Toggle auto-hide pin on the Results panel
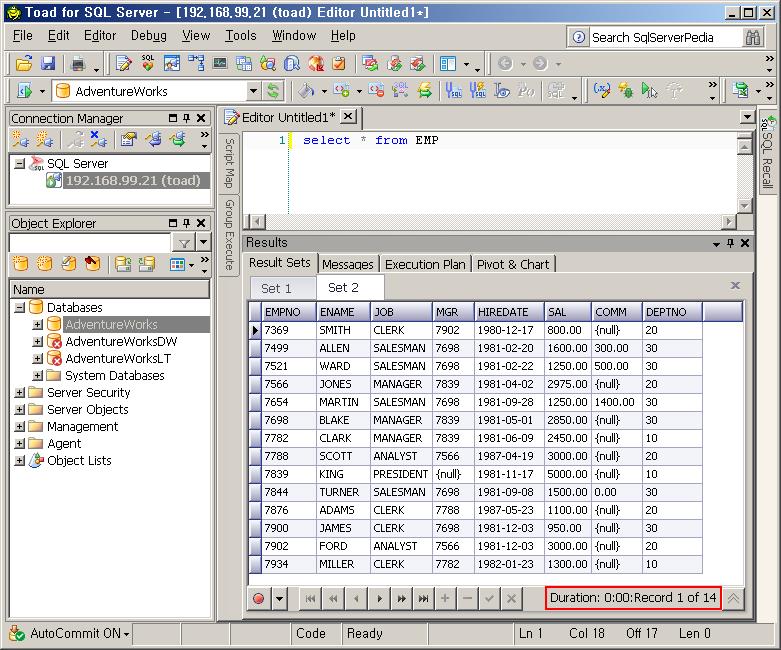This screenshot has width=781, height=650. point(730,243)
